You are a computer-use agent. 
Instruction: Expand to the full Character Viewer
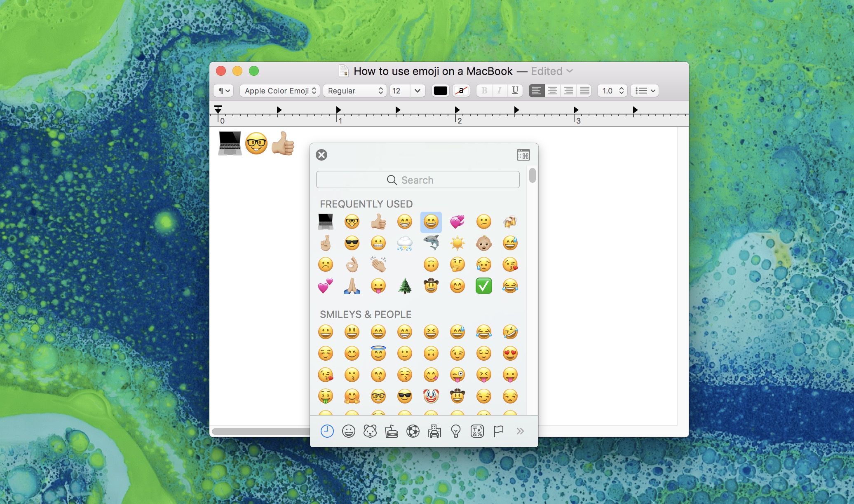[x=523, y=155]
